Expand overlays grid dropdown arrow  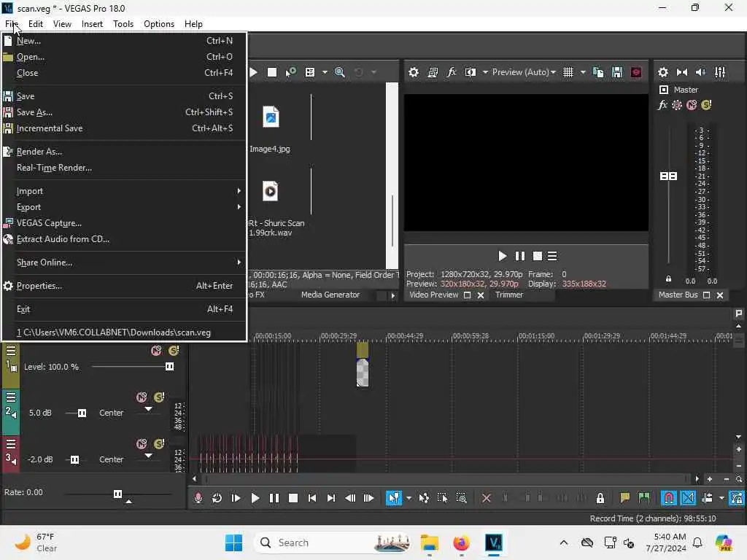583,72
